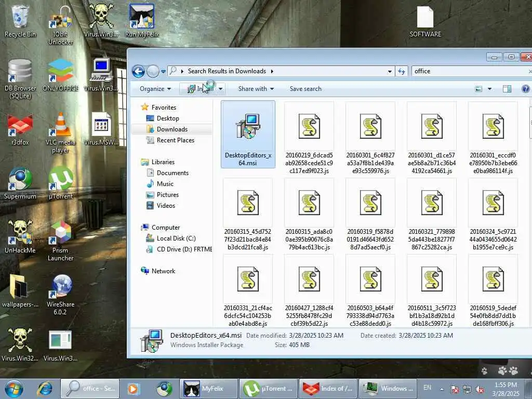This screenshot has height=399, width=532.
Task: Open VLC media player shortcut
Action: click(x=60, y=134)
